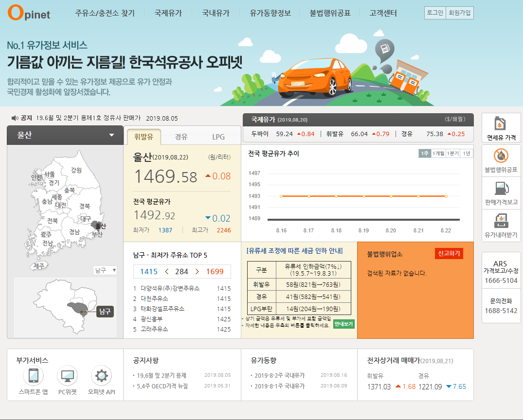Click the 회원가입 button
Screen dimensions: 523x420
pos(460,13)
